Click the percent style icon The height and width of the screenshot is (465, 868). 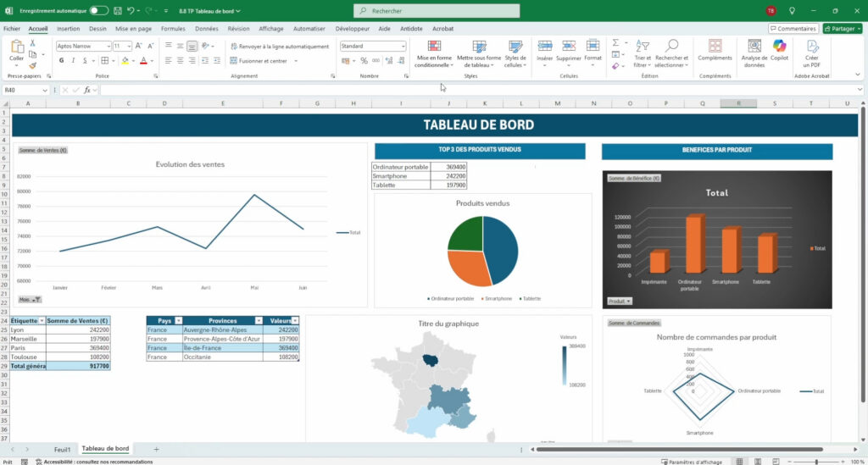point(364,61)
